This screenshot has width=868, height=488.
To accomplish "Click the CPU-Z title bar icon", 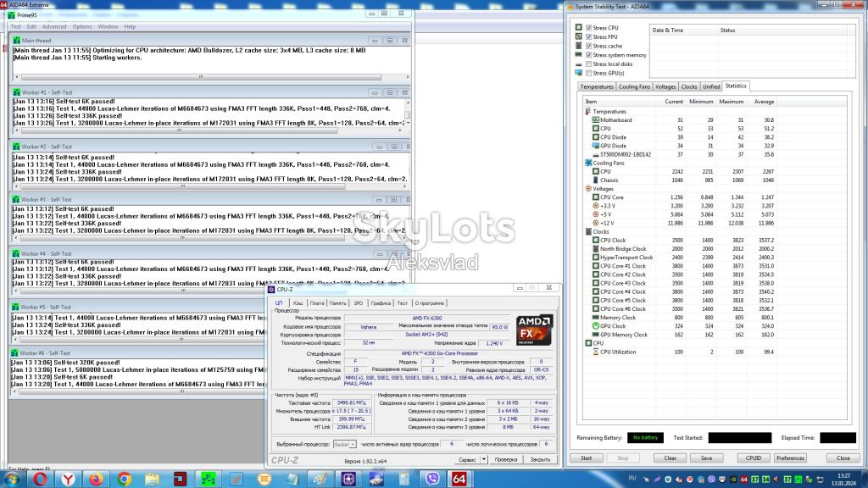I will pos(271,289).
